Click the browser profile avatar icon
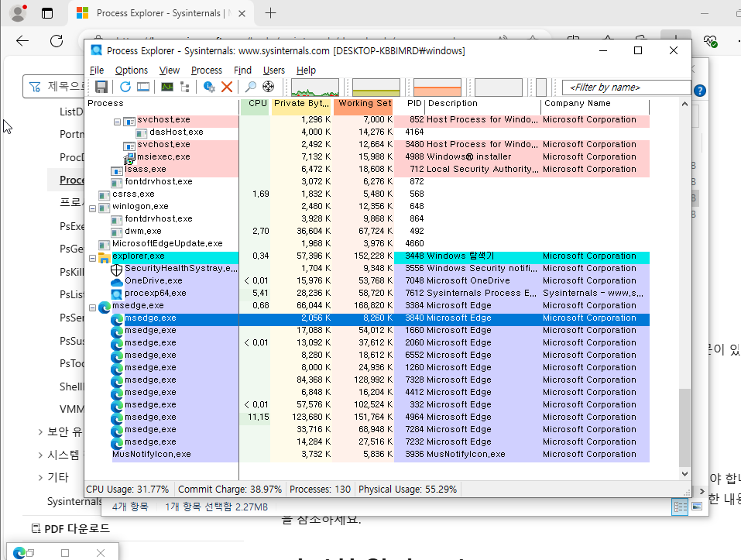The image size is (741, 560). pos(18,12)
